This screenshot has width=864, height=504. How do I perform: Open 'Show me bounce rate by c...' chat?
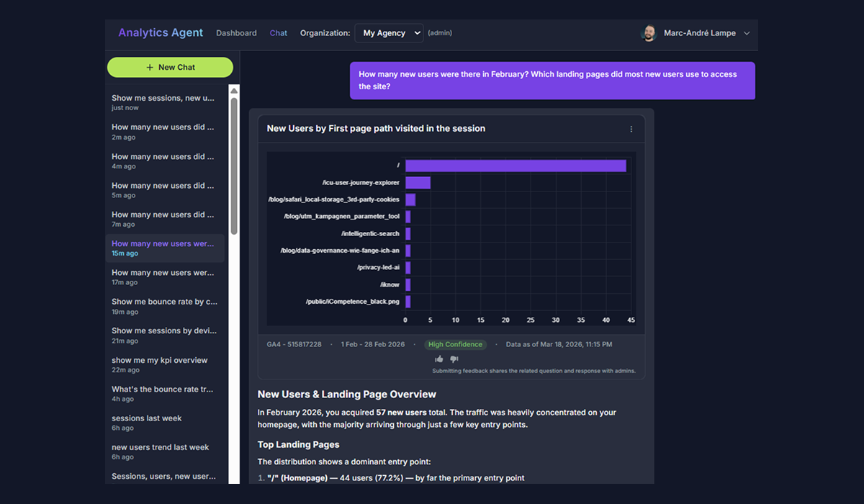point(166,306)
